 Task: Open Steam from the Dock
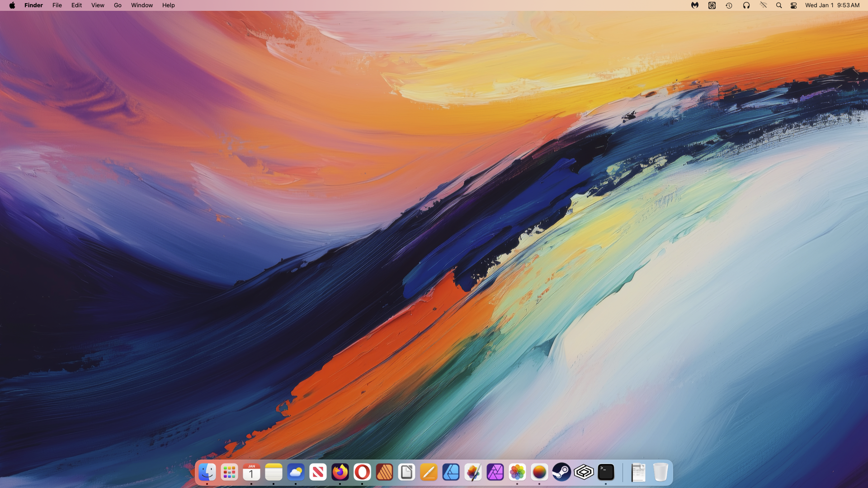[561, 473]
